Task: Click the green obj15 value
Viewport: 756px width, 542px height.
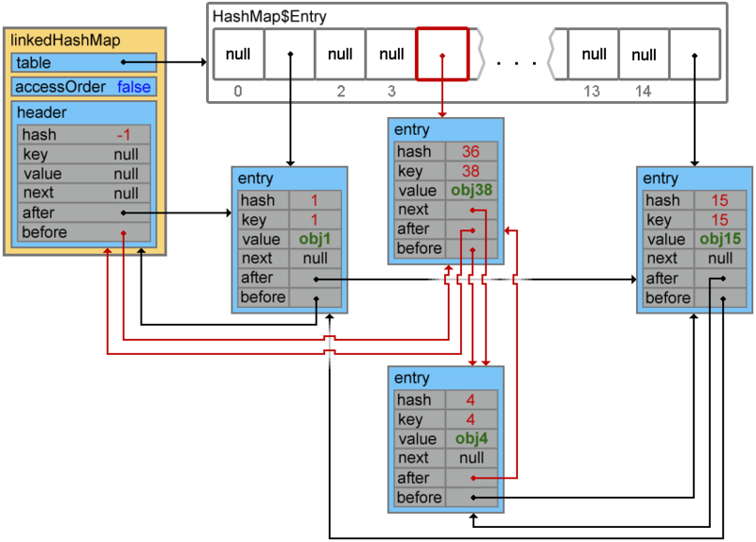Action: [720, 239]
